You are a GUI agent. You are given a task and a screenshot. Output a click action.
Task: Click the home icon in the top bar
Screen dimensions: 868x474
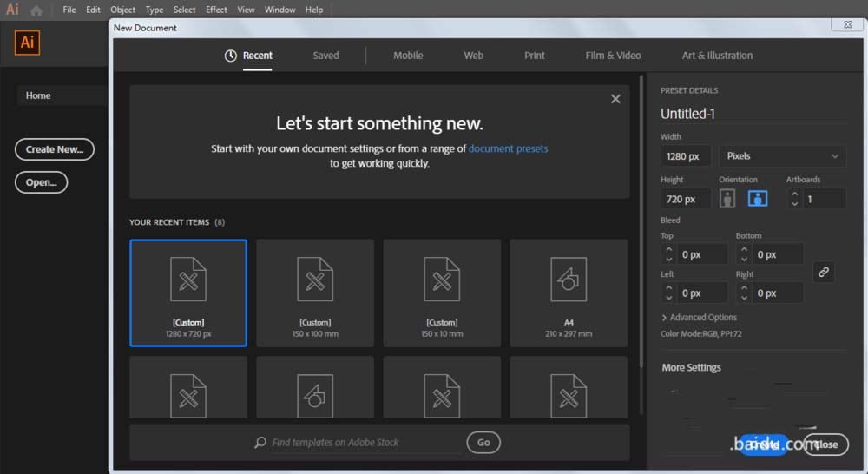[36, 10]
